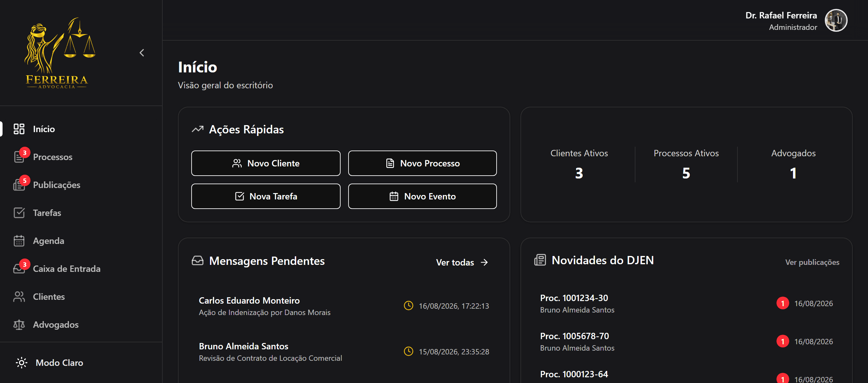Go to Início in the sidebar

(81, 129)
